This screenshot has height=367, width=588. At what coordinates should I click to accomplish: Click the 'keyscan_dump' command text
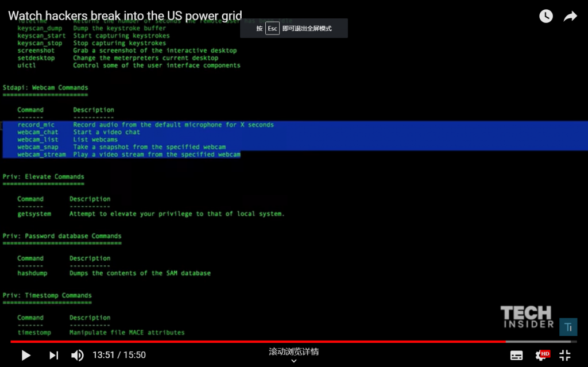pos(40,28)
